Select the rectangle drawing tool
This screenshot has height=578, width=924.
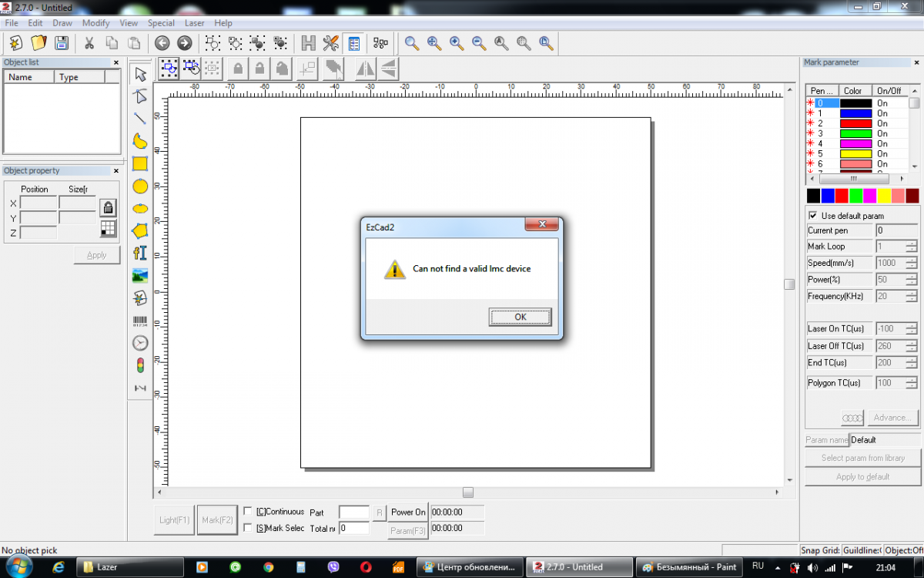click(x=140, y=163)
